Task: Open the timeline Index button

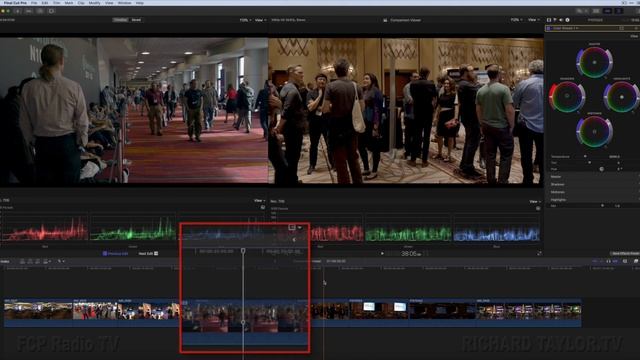Action: pos(5,261)
